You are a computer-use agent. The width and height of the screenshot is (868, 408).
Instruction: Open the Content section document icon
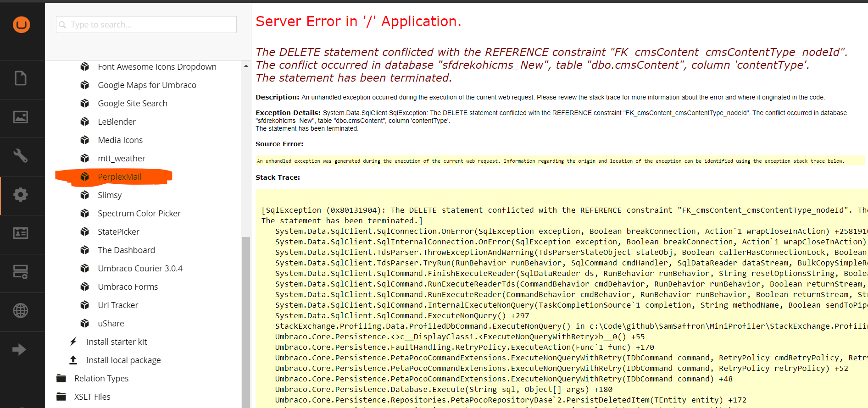[20, 78]
